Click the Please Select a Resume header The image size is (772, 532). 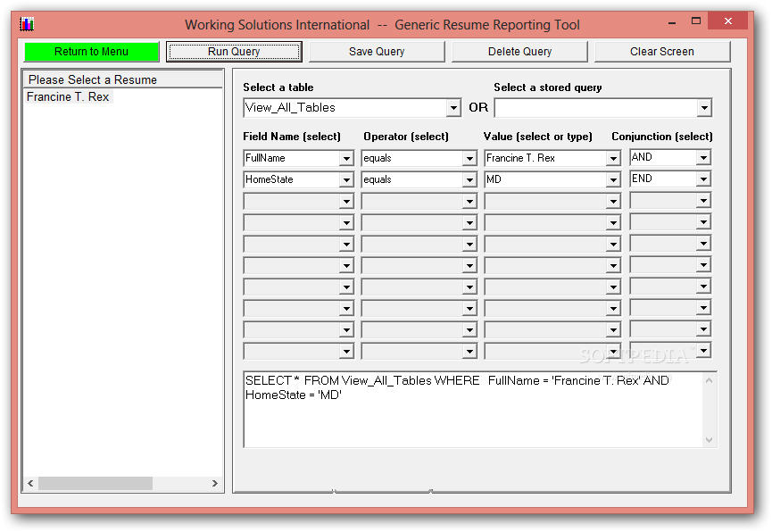[122, 79]
